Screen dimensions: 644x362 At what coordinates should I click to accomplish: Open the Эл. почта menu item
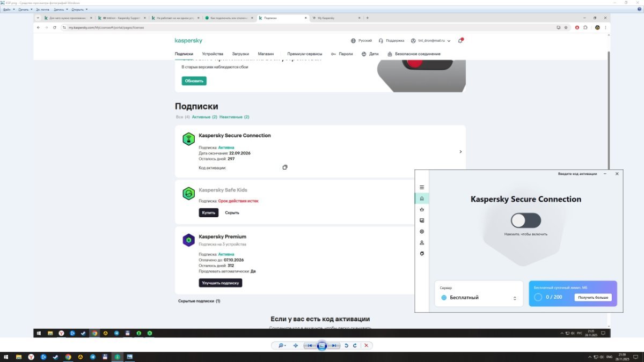[42, 9]
